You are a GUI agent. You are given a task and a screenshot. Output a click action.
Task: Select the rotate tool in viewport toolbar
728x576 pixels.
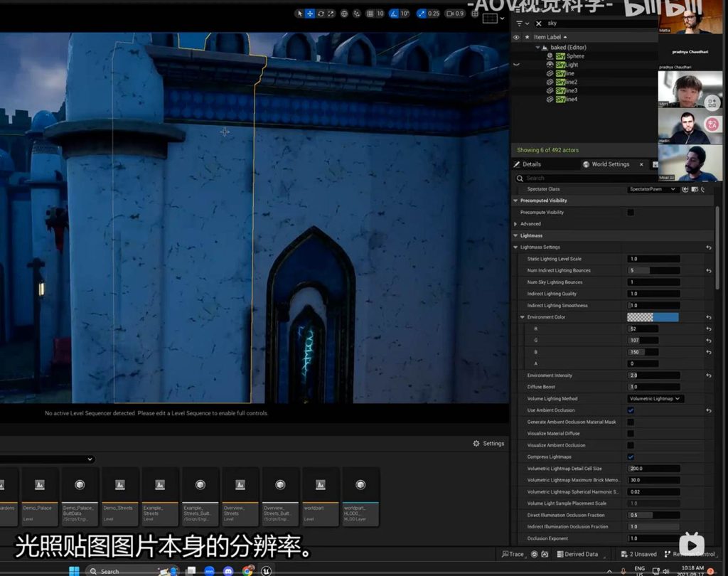coord(321,14)
